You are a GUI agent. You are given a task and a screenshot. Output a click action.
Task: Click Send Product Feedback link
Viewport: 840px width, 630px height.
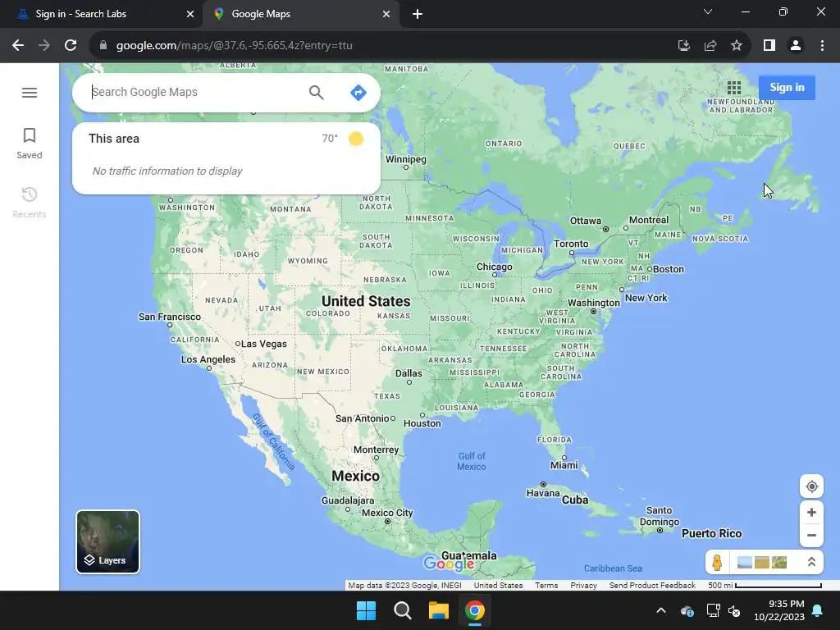[x=652, y=586]
